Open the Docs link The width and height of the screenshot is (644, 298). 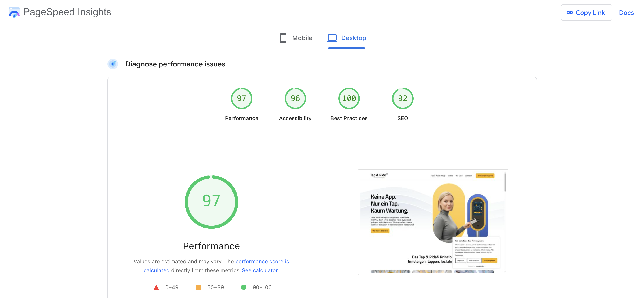[x=626, y=13]
